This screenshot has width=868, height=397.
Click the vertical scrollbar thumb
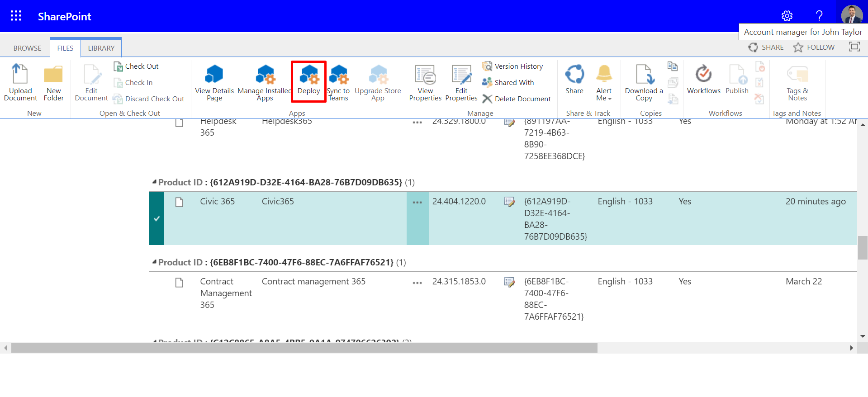click(x=863, y=247)
